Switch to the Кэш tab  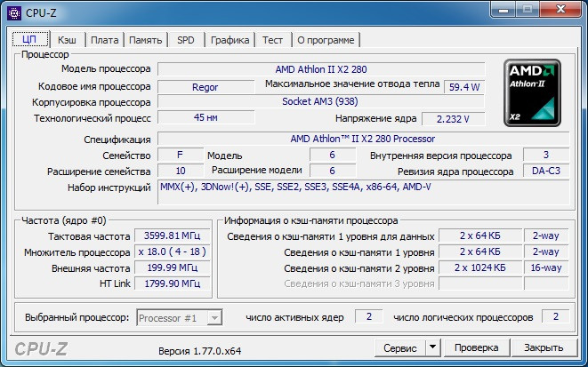pos(67,40)
